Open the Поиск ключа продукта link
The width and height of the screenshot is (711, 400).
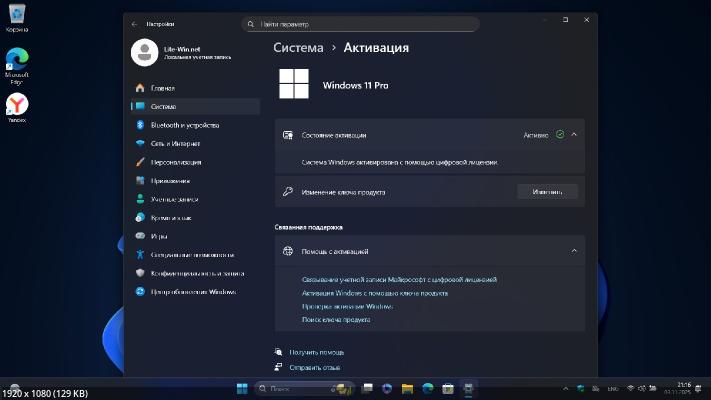click(x=336, y=319)
